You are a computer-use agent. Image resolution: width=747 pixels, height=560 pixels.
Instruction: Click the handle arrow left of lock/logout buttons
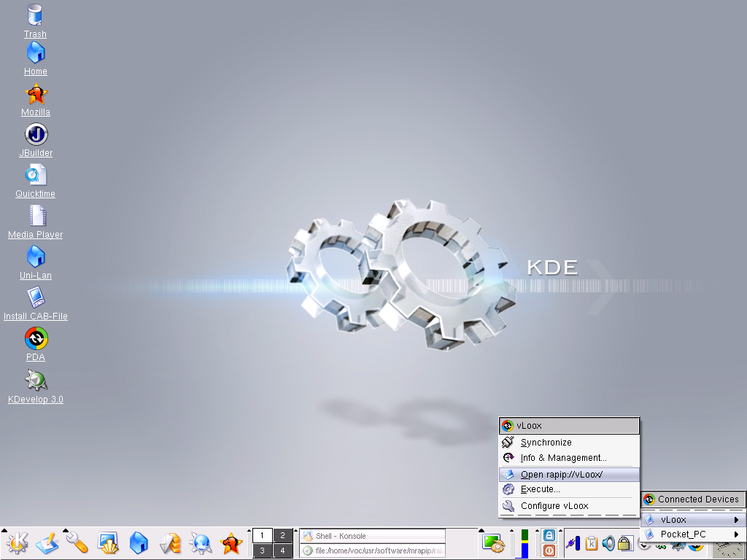click(x=537, y=530)
